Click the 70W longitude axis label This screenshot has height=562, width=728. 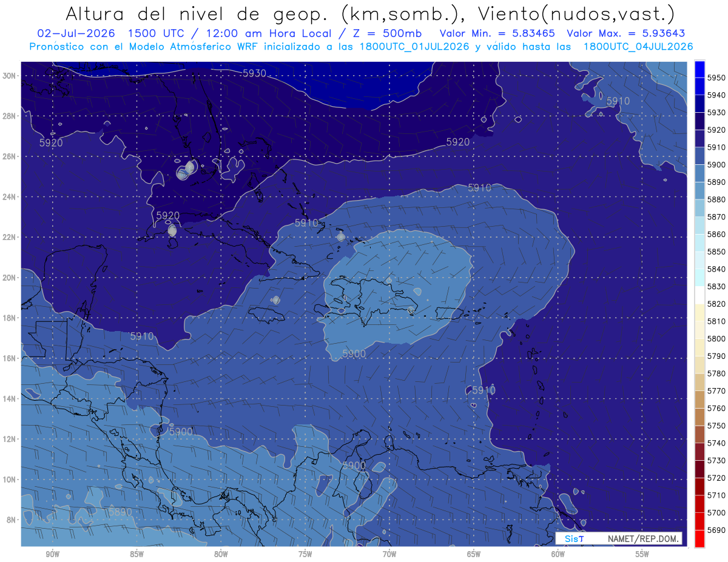click(x=389, y=554)
